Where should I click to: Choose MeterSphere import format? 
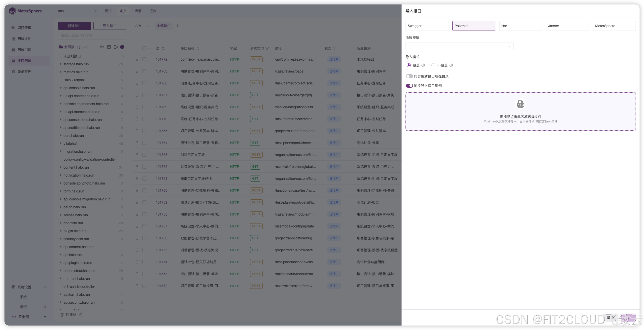click(614, 26)
